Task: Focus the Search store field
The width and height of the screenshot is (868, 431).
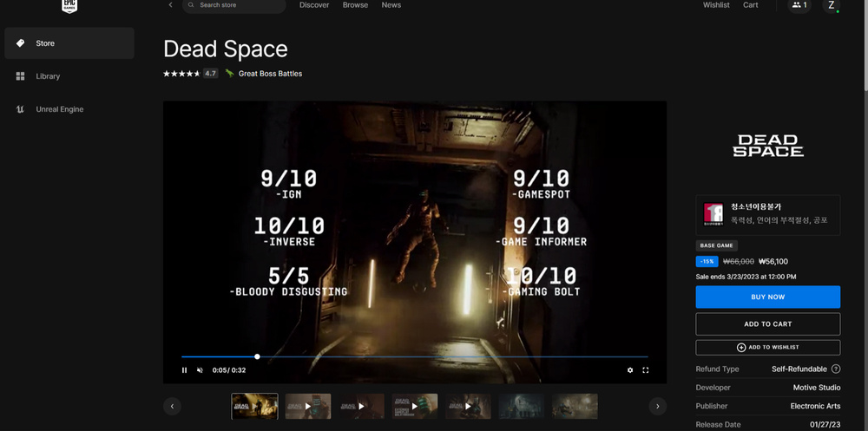Action: pyautogui.click(x=234, y=5)
